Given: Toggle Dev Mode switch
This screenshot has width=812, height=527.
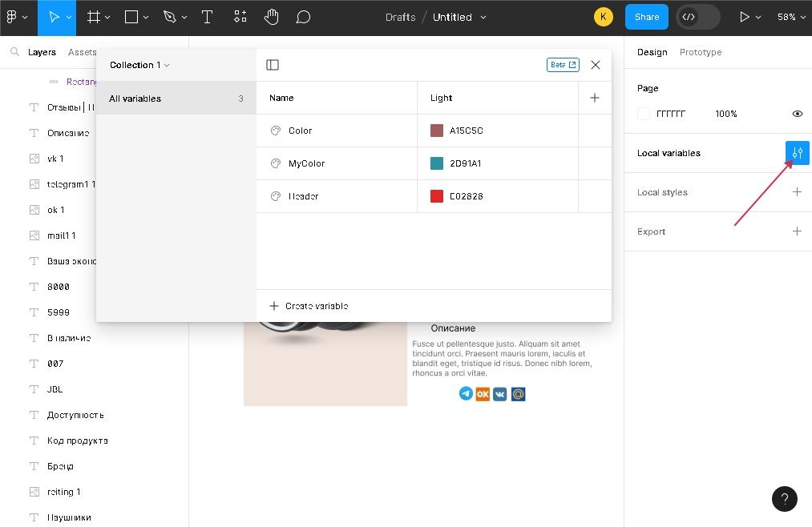Looking at the screenshot, I should [x=697, y=17].
